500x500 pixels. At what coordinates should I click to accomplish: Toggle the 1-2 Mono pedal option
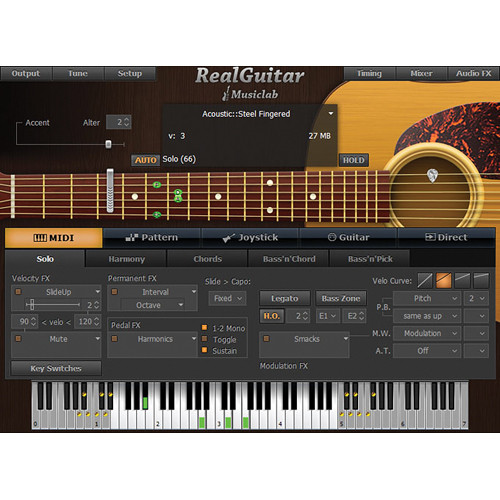coord(205,328)
